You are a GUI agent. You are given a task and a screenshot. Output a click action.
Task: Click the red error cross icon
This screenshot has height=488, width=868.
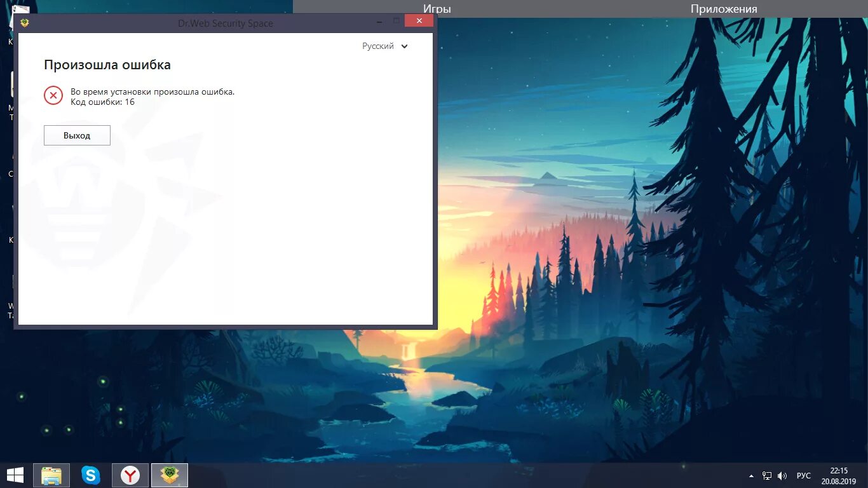point(53,95)
